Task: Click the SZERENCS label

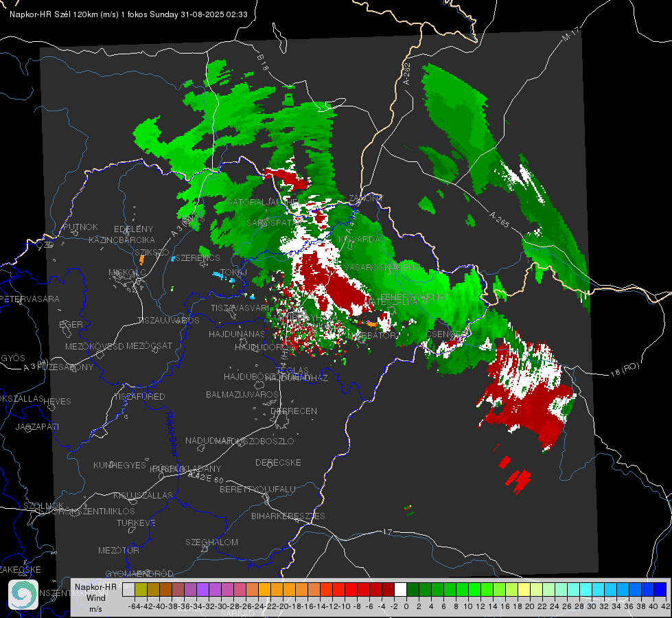Action: 198,257
